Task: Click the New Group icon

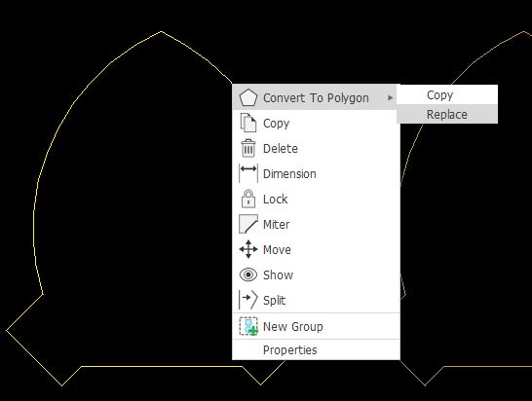Action: (x=248, y=326)
